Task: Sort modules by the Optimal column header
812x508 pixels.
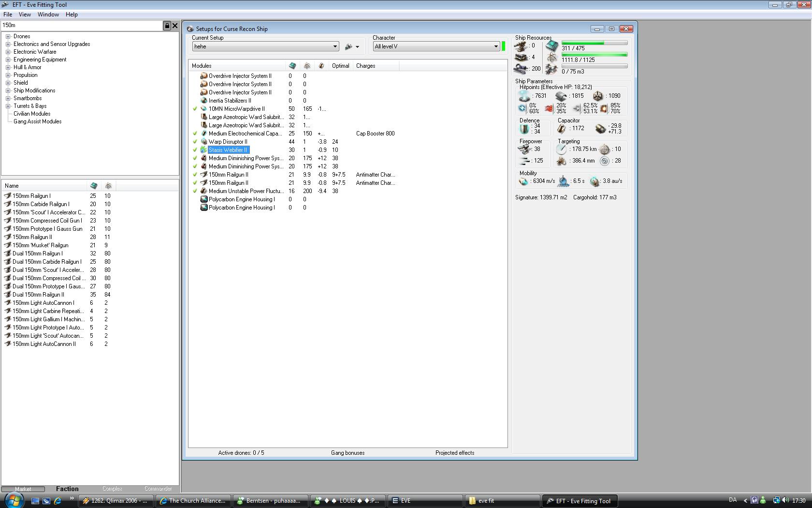Action: (x=341, y=66)
